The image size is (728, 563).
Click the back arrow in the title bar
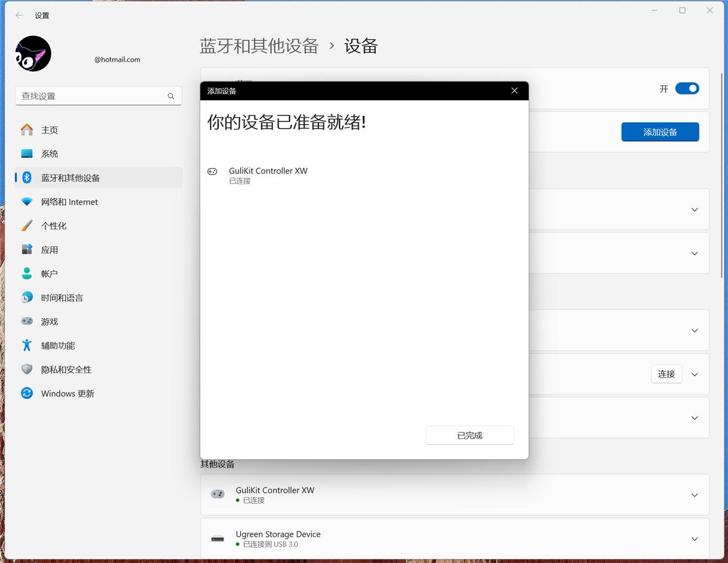19,15
